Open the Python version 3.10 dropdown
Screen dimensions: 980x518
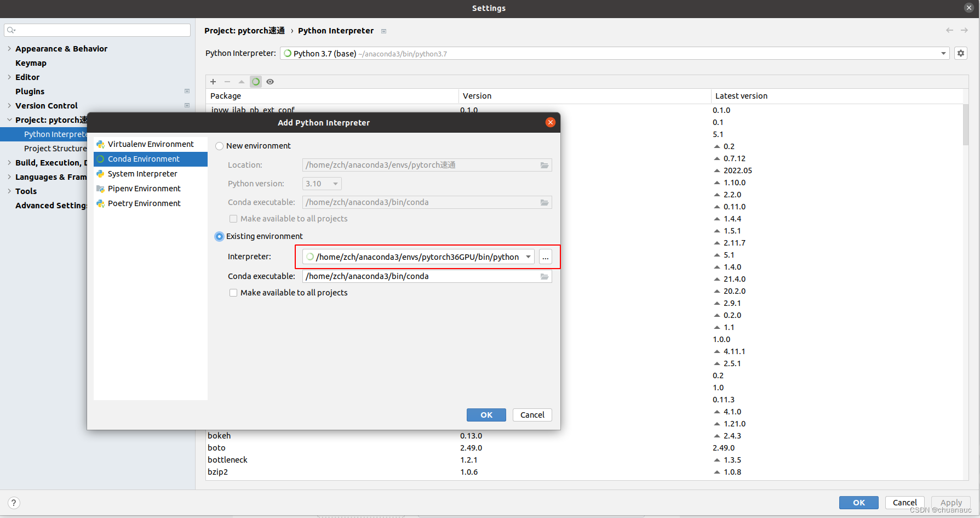(322, 184)
